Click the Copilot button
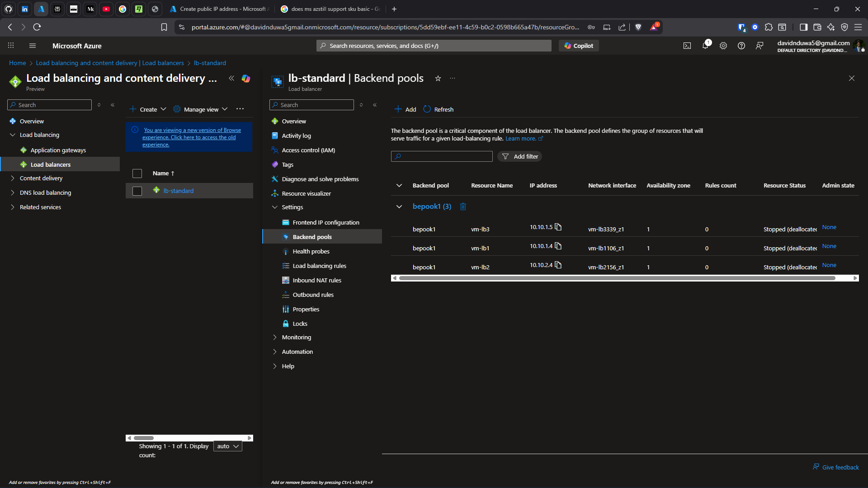868x488 pixels. coord(579,46)
